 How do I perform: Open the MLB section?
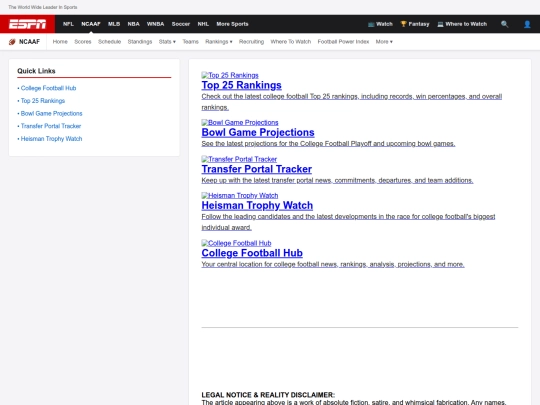[x=114, y=24]
